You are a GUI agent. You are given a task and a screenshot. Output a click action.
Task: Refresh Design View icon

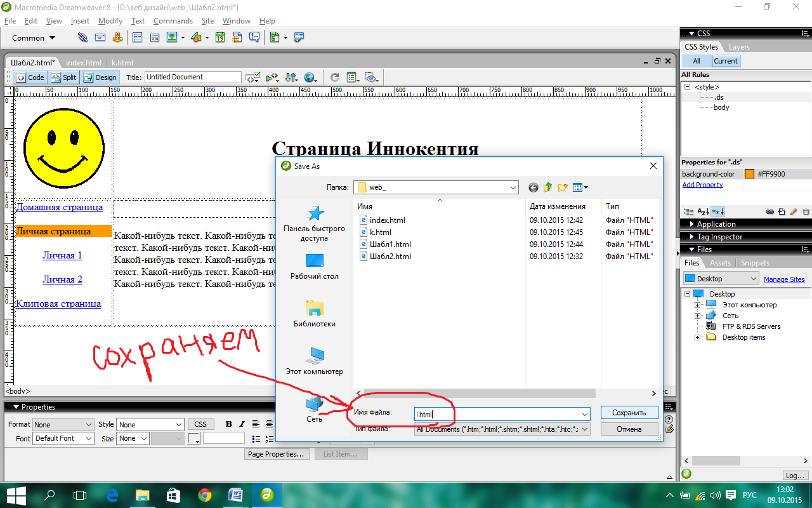(x=334, y=77)
